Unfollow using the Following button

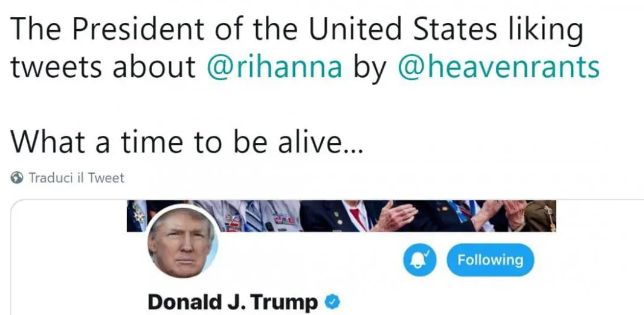click(490, 260)
